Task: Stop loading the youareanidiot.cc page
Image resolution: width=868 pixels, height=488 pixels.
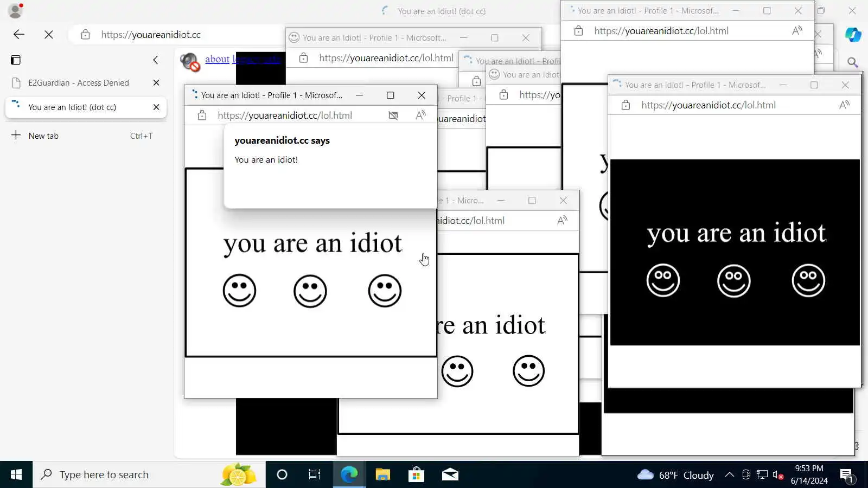Action: tap(49, 35)
